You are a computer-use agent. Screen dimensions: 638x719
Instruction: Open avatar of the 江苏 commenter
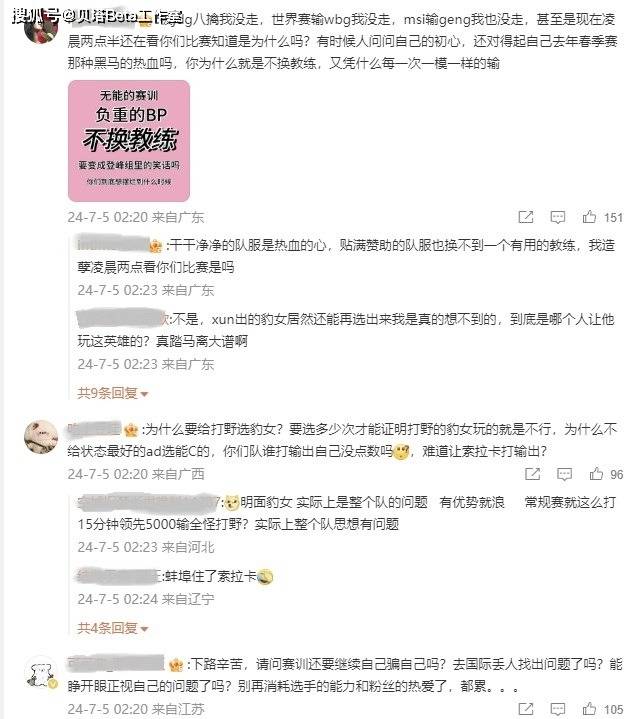(41, 673)
